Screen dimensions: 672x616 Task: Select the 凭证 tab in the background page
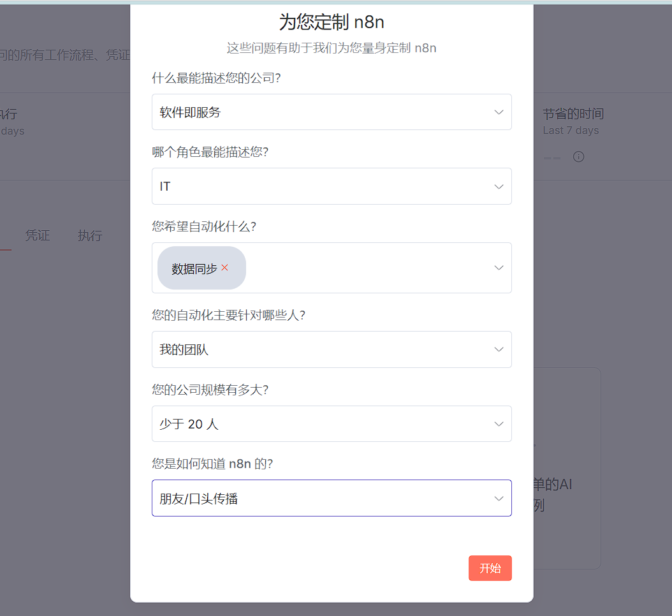pyautogui.click(x=37, y=235)
